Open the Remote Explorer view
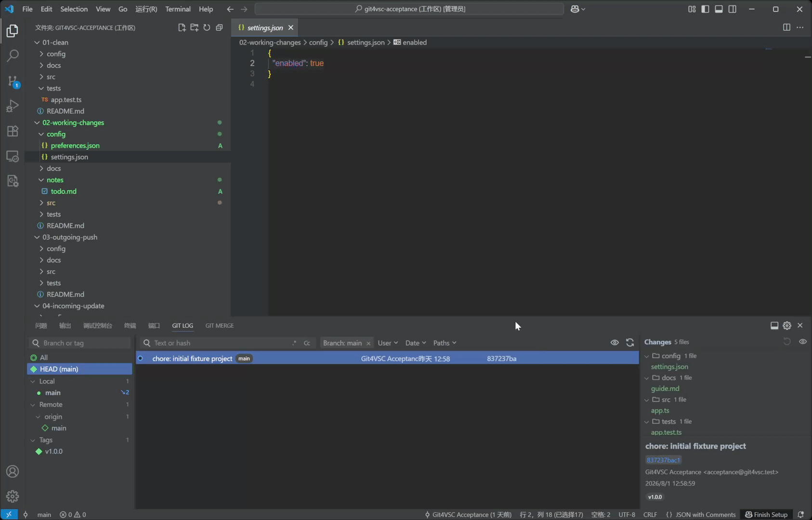Screen dimensions: 812x520 tap(13, 156)
